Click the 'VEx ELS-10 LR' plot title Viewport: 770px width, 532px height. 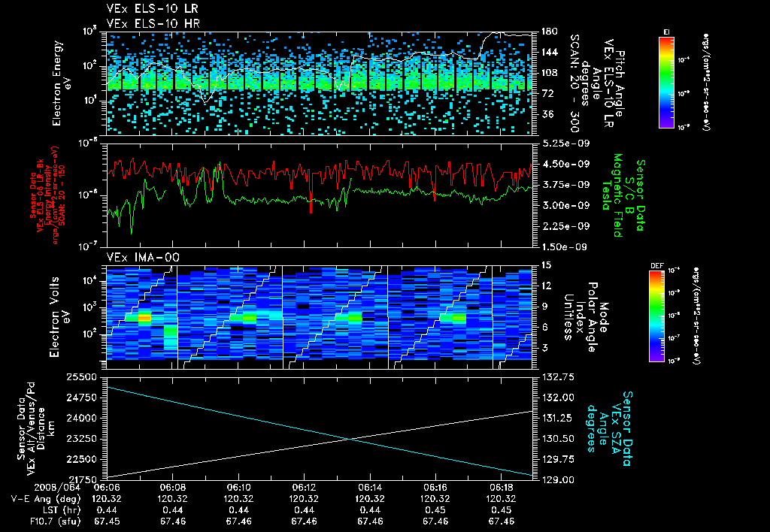point(153,9)
